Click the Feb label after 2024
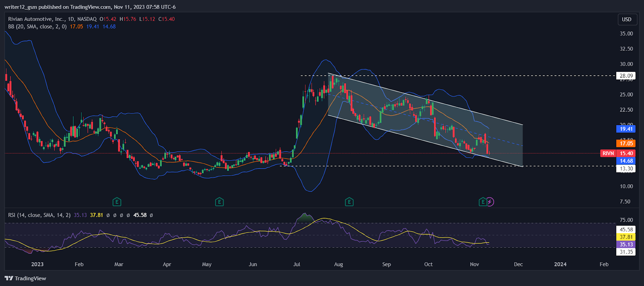 [x=604, y=264]
